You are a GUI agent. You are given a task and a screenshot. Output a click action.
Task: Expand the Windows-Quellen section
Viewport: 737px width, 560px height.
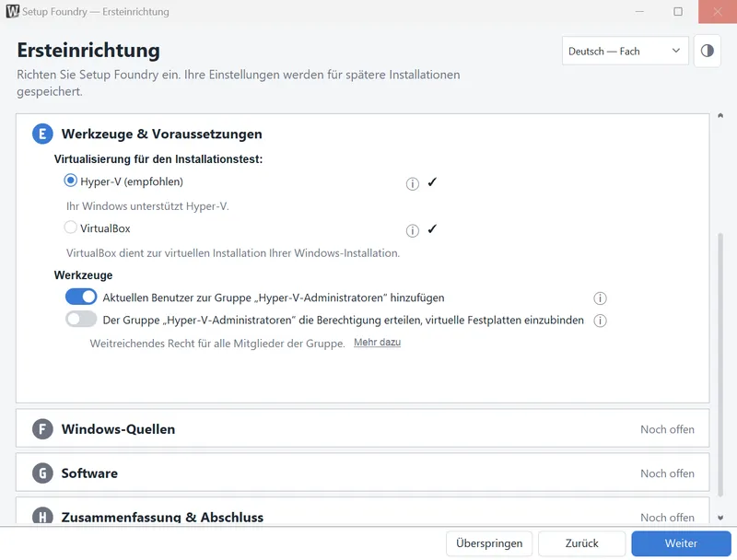(x=362, y=428)
